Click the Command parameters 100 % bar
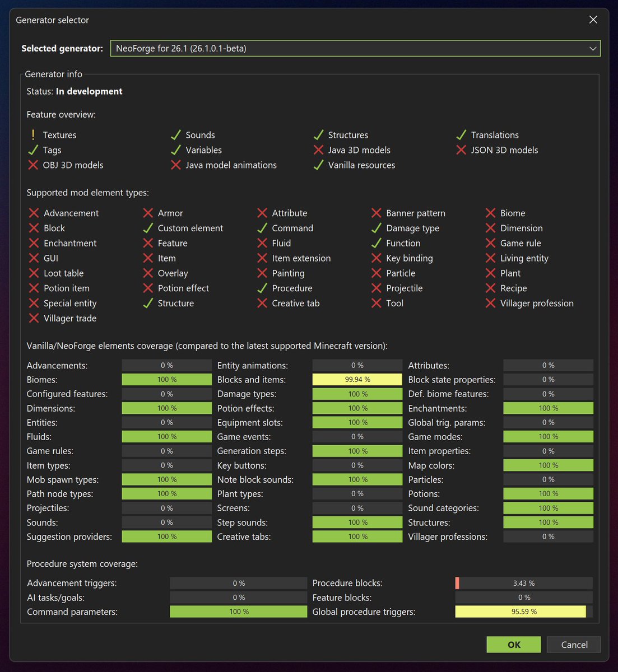Viewport: 618px width, 672px height. click(239, 612)
